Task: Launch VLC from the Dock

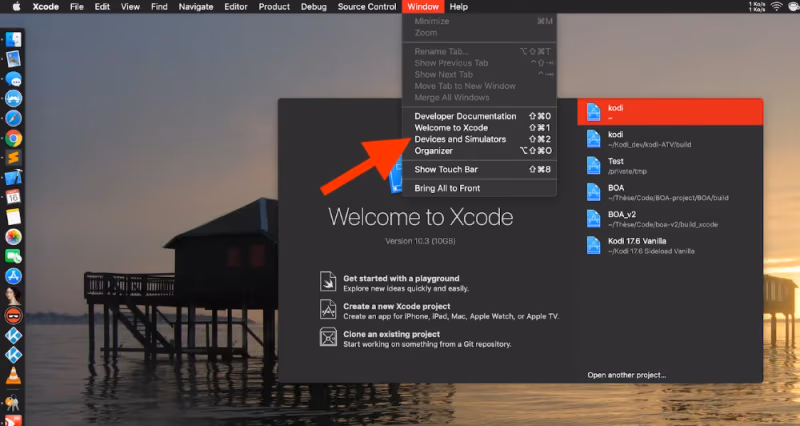Action: (x=13, y=375)
